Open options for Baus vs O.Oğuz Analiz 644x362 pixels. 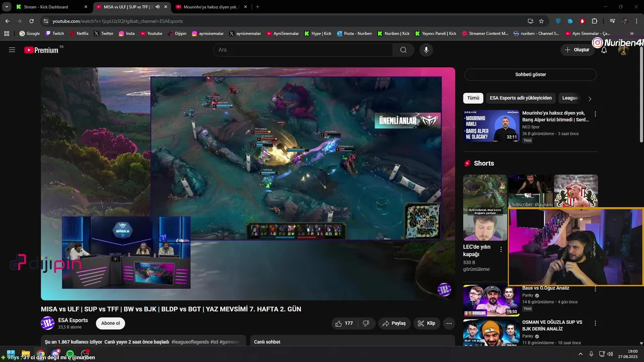pos(595,289)
